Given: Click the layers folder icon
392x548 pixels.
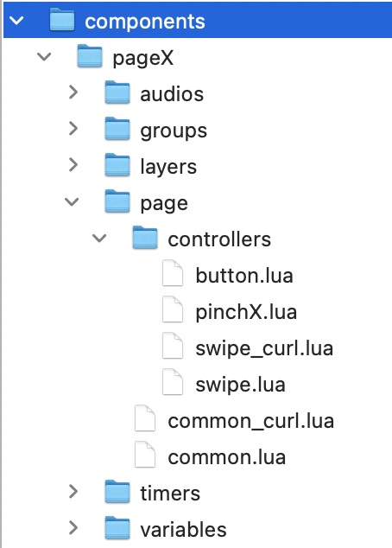Looking at the screenshot, I should (117, 165).
